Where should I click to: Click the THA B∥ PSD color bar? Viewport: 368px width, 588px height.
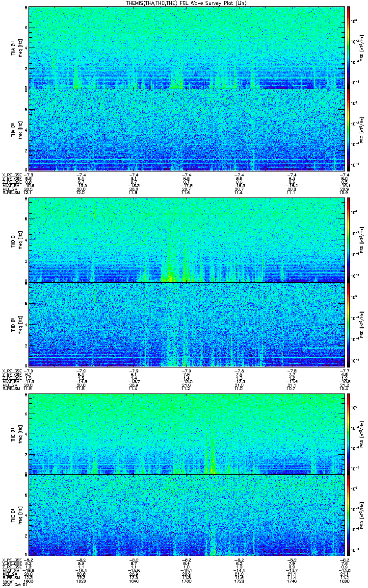[x=348, y=129]
